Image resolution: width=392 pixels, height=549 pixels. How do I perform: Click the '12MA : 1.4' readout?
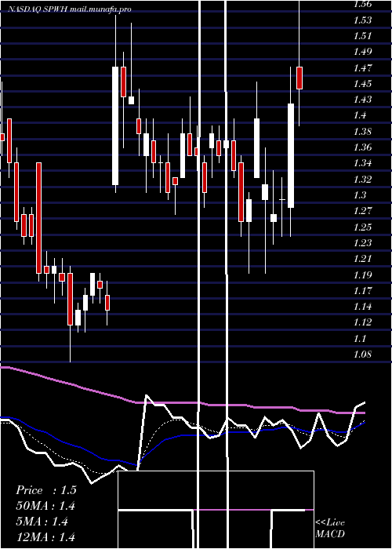tap(45, 536)
